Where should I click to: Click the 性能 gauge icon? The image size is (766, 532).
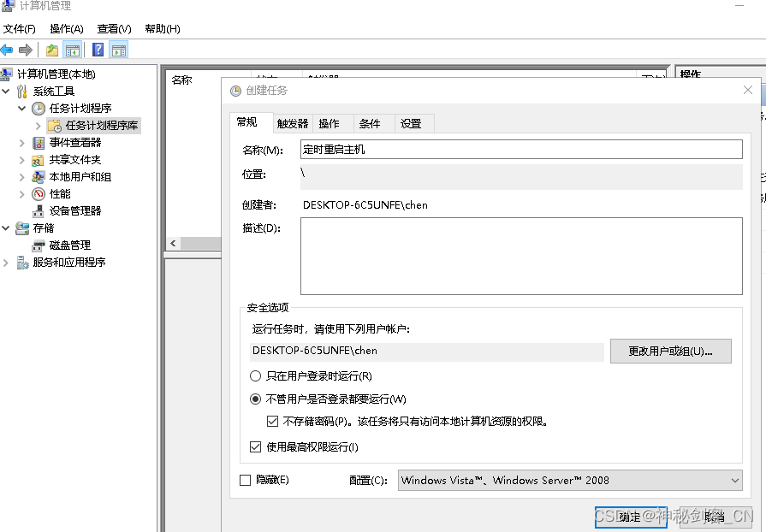click(x=39, y=194)
